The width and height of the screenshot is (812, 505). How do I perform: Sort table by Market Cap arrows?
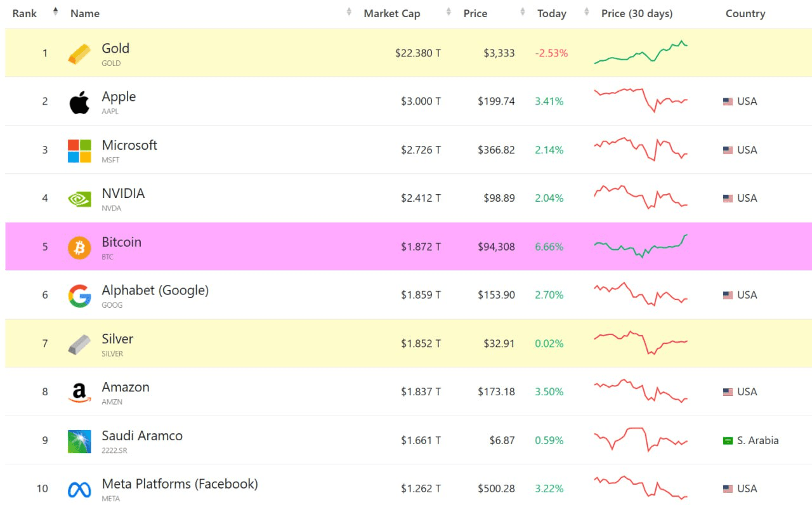click(449, 11)
